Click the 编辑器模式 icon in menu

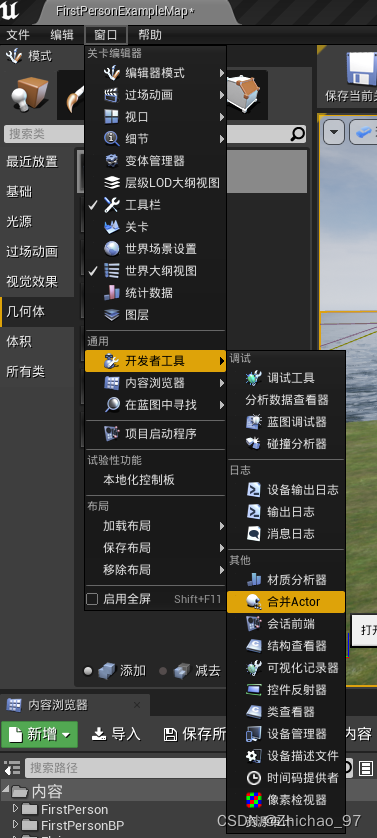point(111,73)
